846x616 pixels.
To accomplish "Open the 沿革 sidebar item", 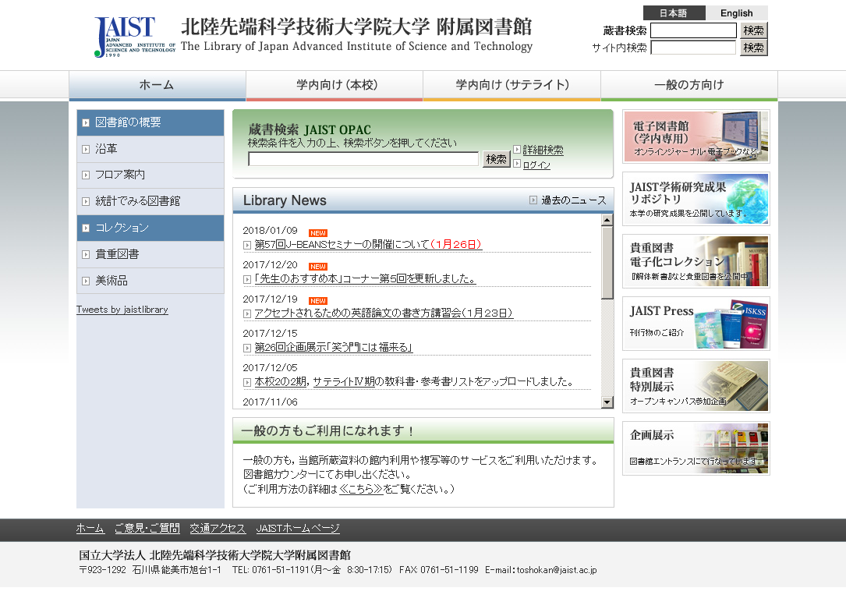I will 150,149.
